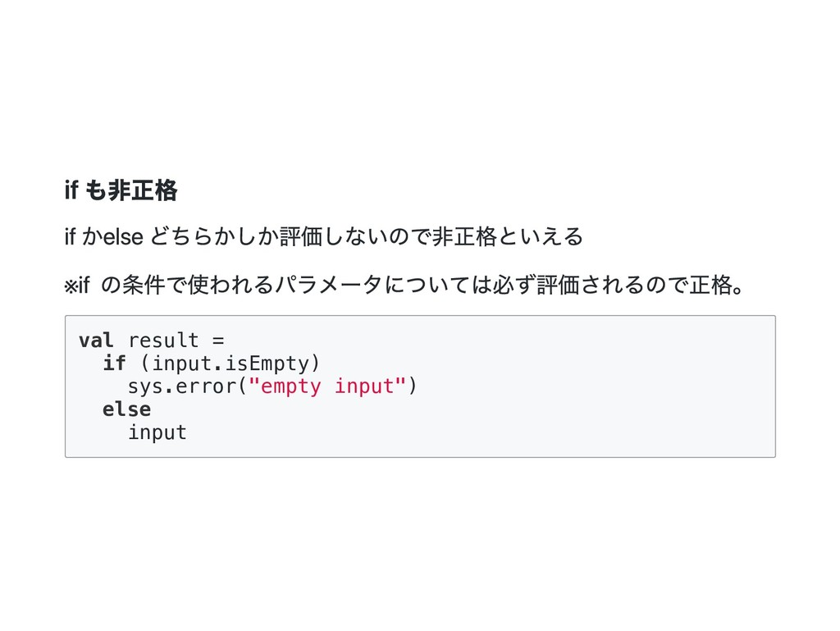Click the word "else" in the paragraph text
This screenshot has height=631, width=840.
tap(121, 238)
